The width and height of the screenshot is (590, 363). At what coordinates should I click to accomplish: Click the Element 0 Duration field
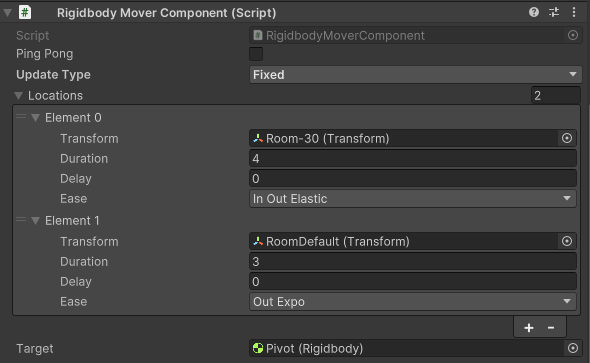(412, 158)
